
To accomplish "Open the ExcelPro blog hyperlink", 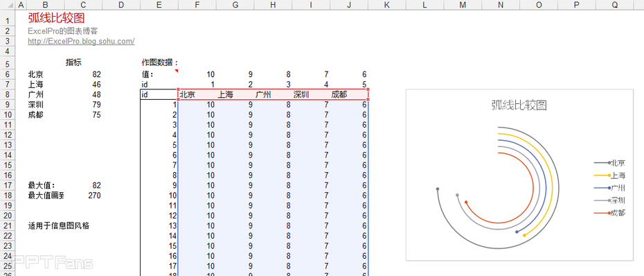I will point(81,41).
